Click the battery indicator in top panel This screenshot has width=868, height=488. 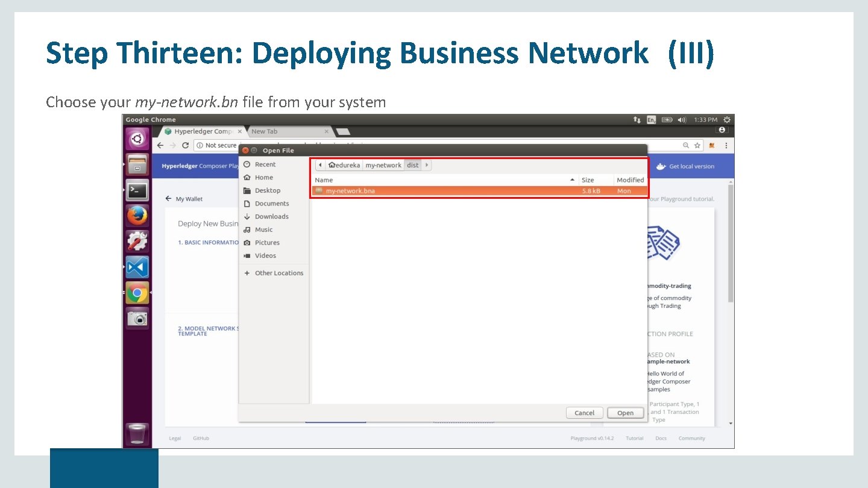(x=667, y=120)
